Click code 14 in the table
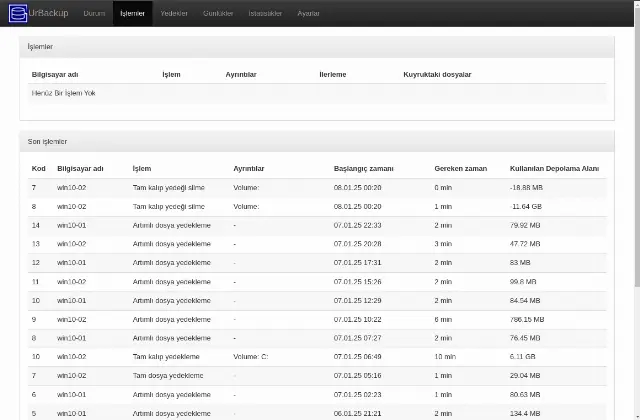The image size is (640, 420). pyautogui.click(x=36, y=225)
